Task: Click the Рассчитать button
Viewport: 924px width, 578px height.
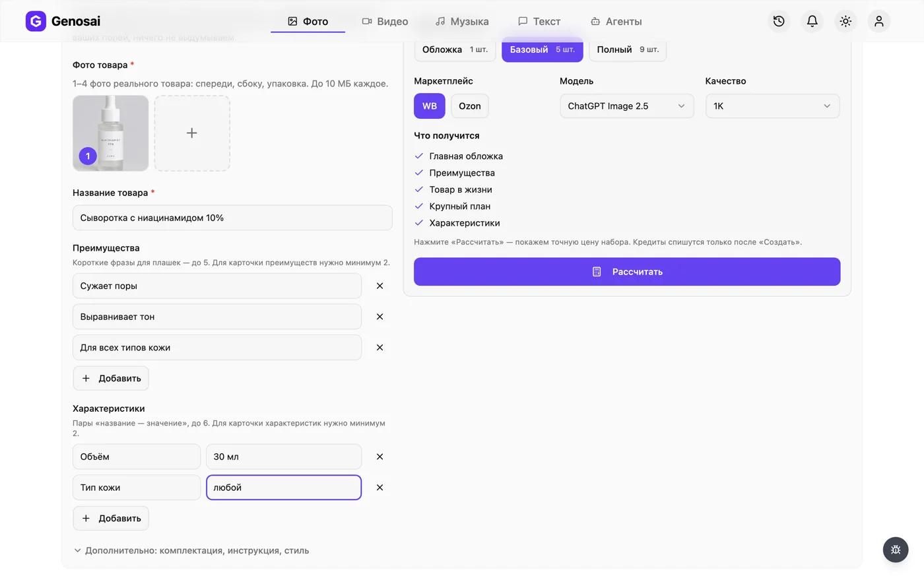Action: tap(627, 272)
